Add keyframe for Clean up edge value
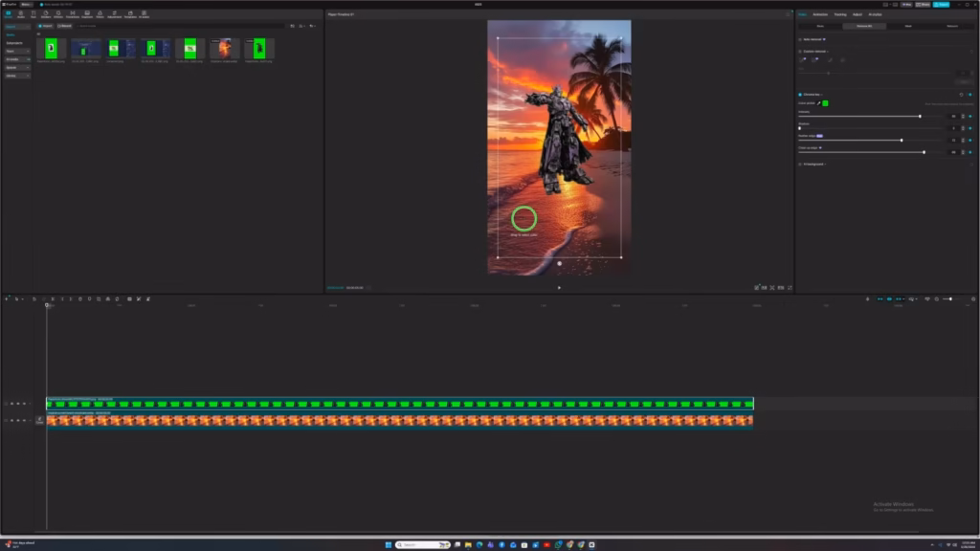The width and height of the screenshot is (980, 551). coord(970,152)
